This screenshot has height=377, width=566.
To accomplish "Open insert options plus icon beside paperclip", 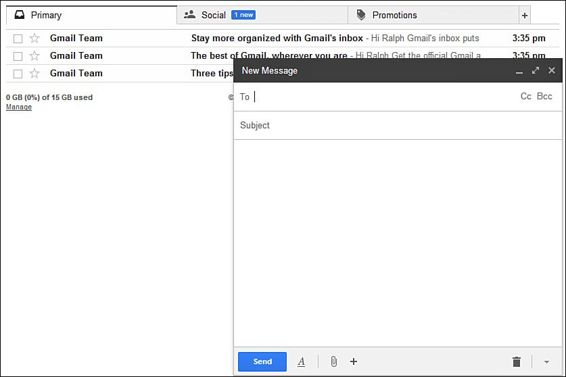I will pyautogui.click(x=354, y=361).
